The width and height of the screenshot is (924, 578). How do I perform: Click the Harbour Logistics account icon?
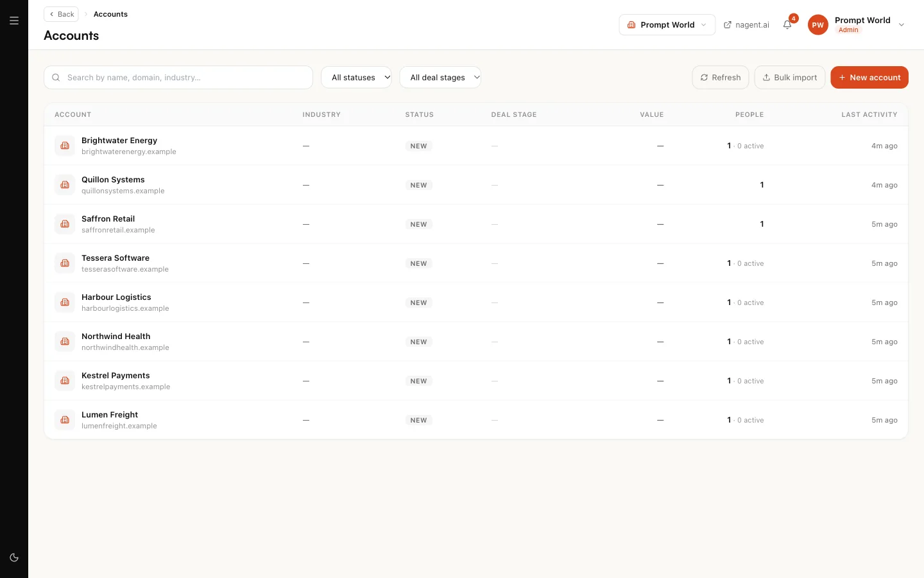tap(65, 302)
